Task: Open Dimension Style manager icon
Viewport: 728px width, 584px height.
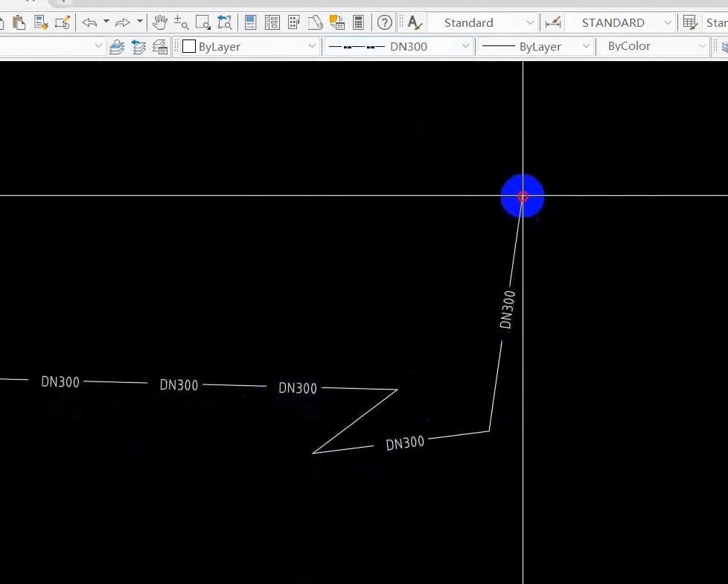Action: 553,22
